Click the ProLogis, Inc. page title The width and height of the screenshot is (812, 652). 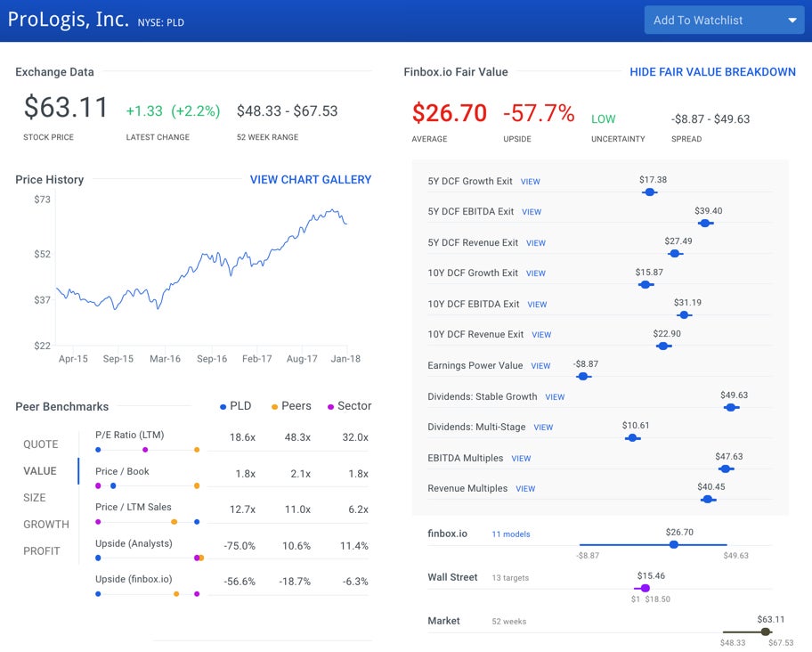pos(68,20)
